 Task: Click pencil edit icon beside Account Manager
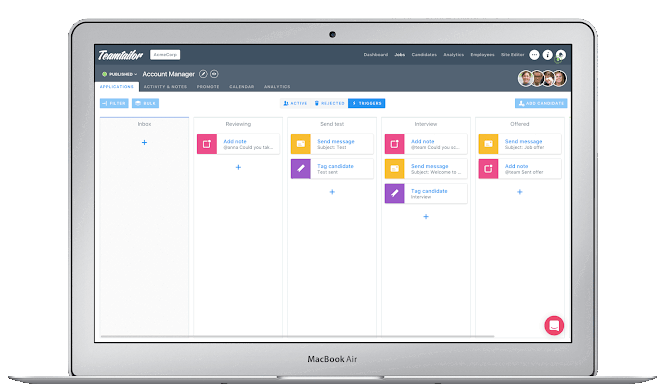[203, 74]
